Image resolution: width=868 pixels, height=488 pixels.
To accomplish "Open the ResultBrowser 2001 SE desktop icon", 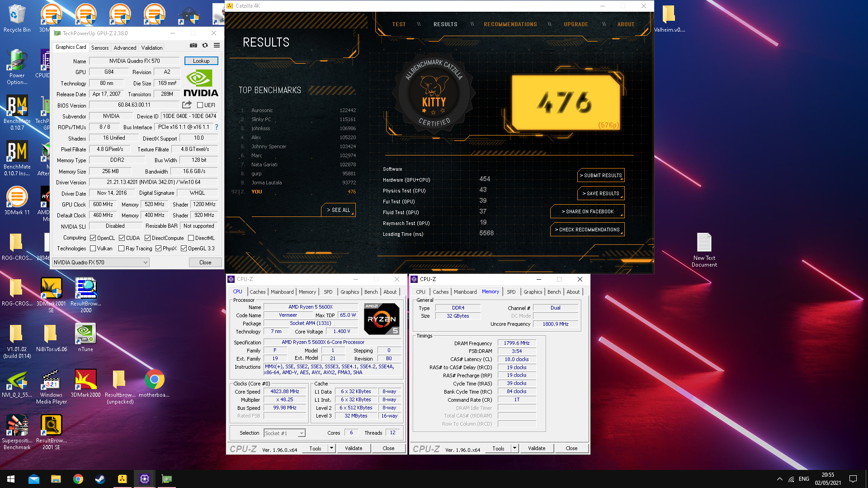I will 51,432.
